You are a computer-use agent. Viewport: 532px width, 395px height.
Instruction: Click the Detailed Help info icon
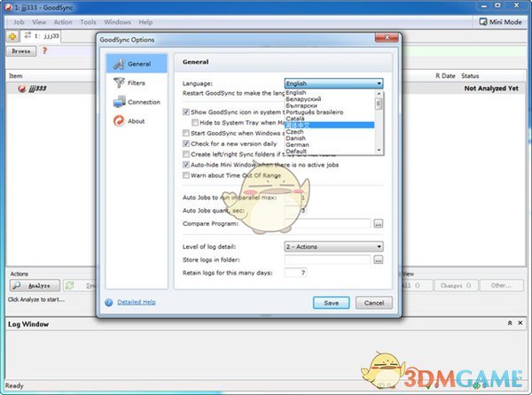(108, 303)
